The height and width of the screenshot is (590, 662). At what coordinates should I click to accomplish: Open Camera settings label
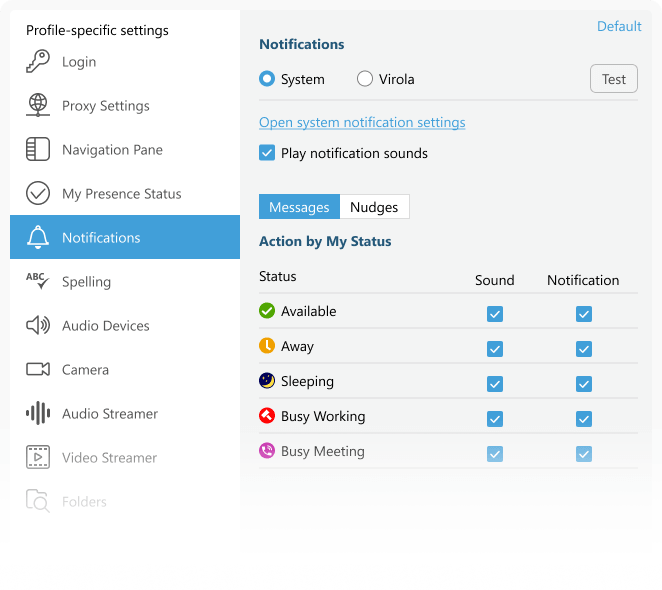click(x=85, y=370)
